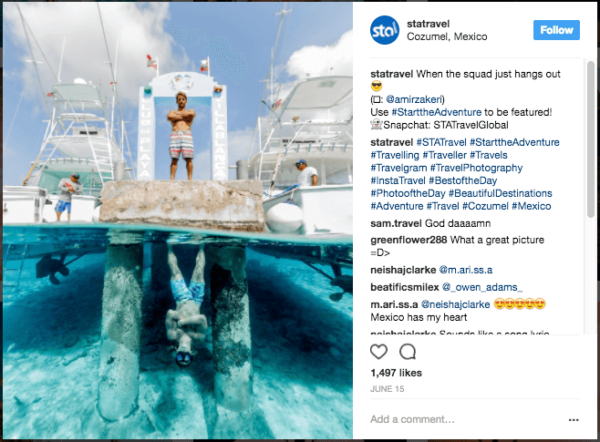Open the three-dot more options menu

[x=573, y=419]
